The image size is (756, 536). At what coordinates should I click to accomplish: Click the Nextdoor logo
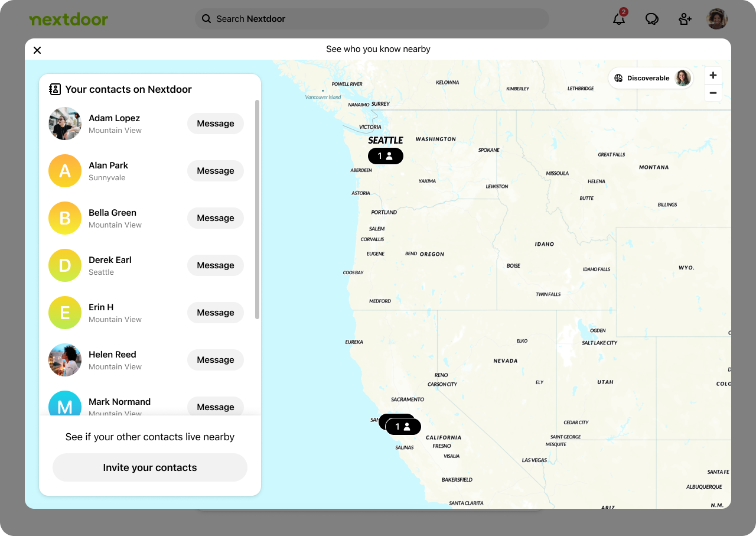pyautogui.click(x=69, y=20)
